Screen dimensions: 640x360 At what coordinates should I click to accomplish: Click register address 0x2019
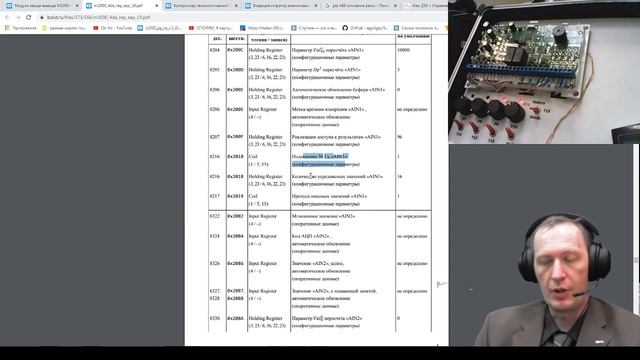coord(235,196)
